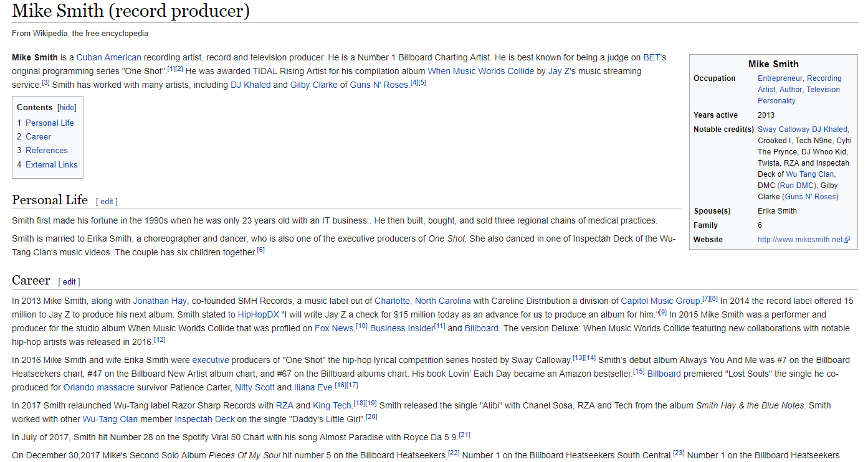
Task: Go to References in the Contents box
Action: pos(47,150)
